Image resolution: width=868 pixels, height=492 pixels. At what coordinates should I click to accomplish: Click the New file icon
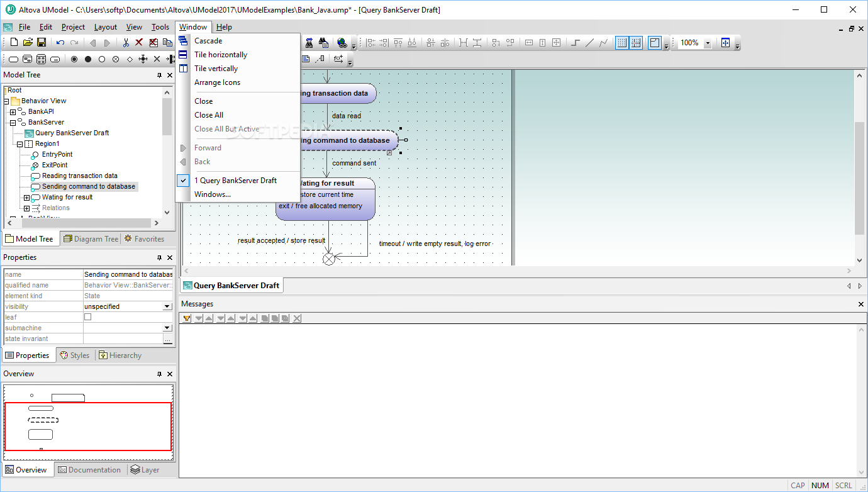tap(13, 43)
